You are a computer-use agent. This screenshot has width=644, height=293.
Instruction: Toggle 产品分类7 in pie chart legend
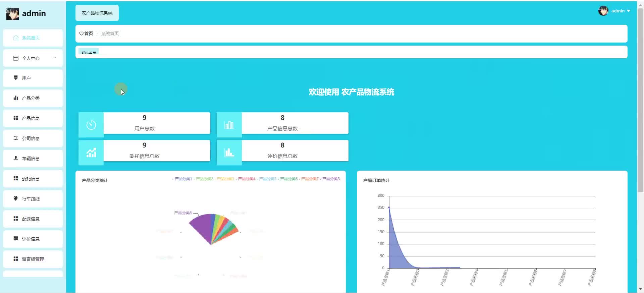point(309,179)
